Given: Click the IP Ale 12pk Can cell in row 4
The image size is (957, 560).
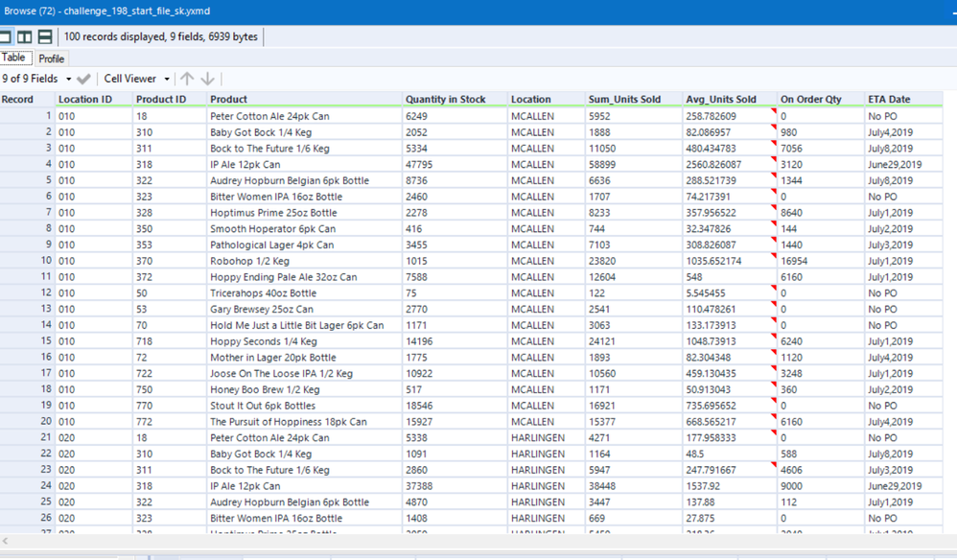Looking at the screenshot, I should (x=245, y=164).
